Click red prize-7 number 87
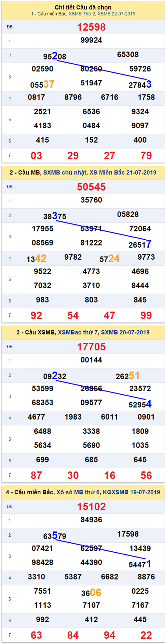 [x=36, y=475]
